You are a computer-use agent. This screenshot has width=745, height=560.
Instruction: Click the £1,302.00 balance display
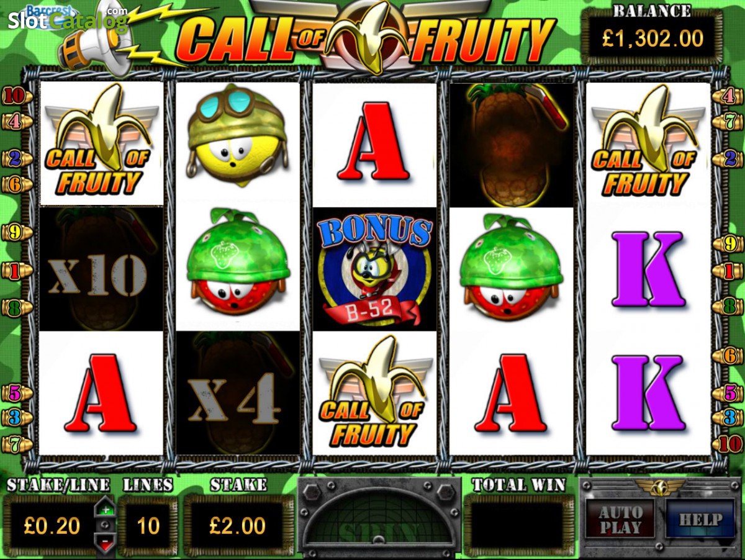pyautogui.click(x=652, y=38)
